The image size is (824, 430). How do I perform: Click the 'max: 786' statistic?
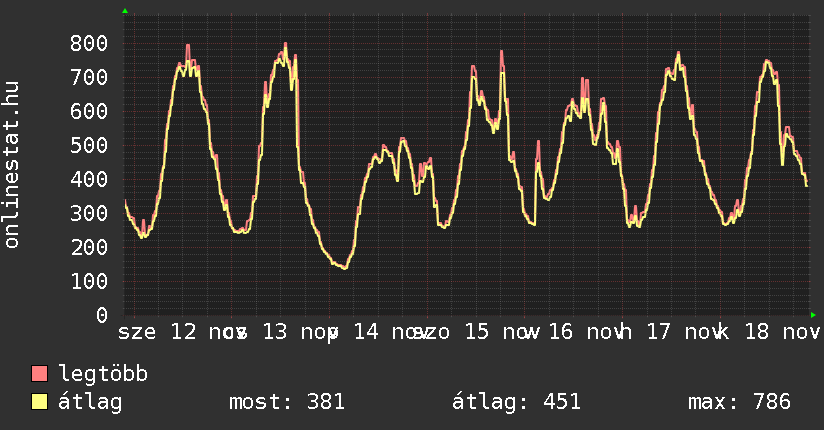739,402
